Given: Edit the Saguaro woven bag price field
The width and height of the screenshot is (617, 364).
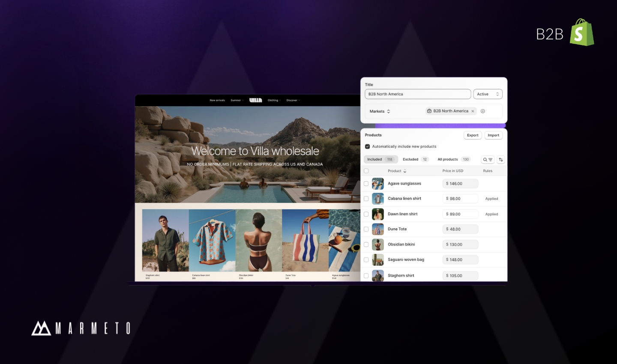Looking at the screenshot, I should click(x=460, y=260).
